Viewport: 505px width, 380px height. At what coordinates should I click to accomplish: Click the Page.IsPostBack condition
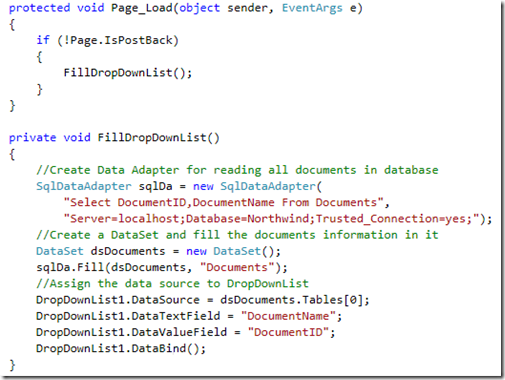tap(122, 40)
